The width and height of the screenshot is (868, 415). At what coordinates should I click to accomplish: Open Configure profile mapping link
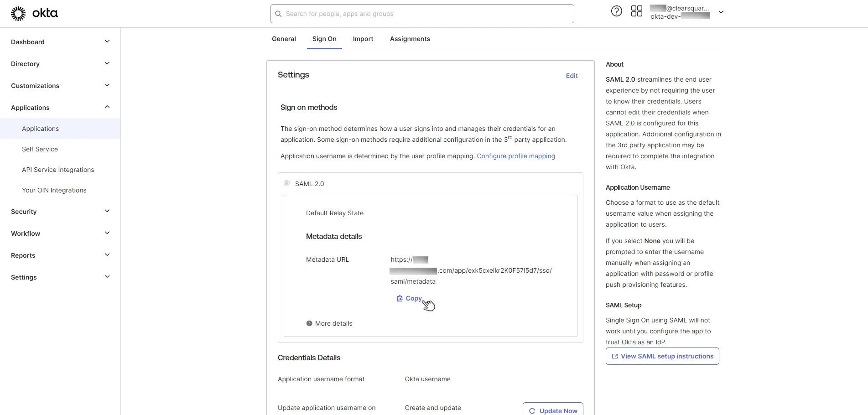516,156
